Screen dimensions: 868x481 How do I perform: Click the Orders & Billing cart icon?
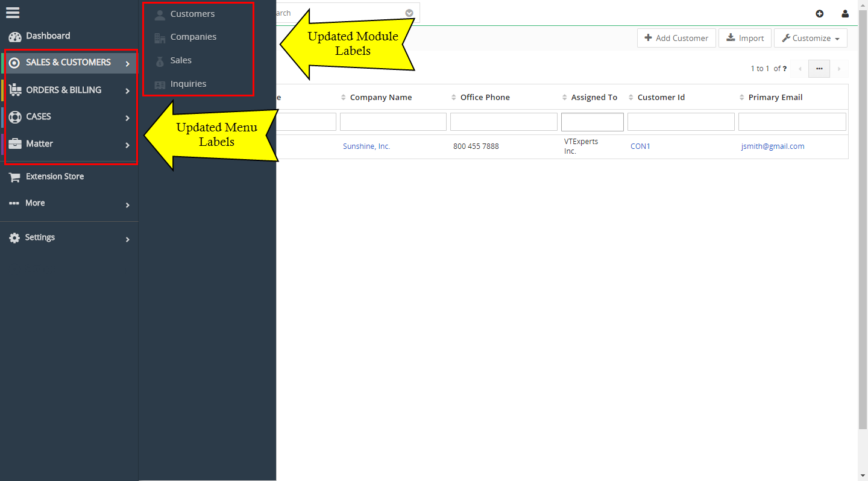(15, 90)
